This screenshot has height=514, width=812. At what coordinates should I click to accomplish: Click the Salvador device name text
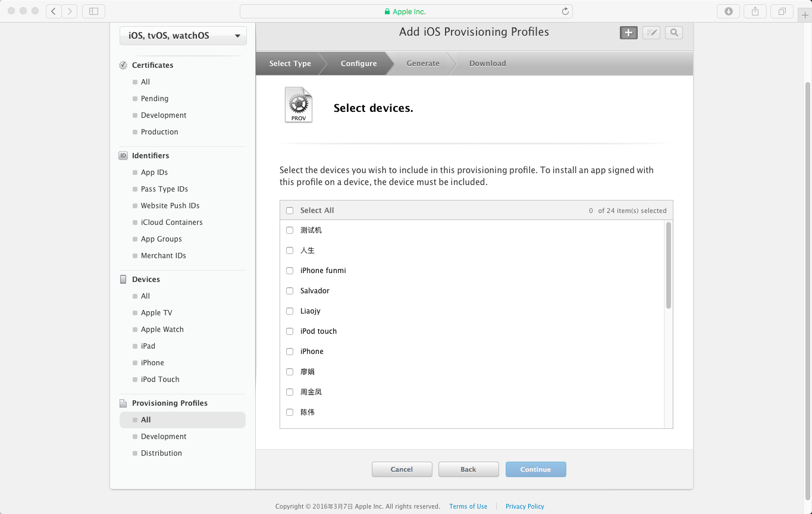(x=315, y=291)
